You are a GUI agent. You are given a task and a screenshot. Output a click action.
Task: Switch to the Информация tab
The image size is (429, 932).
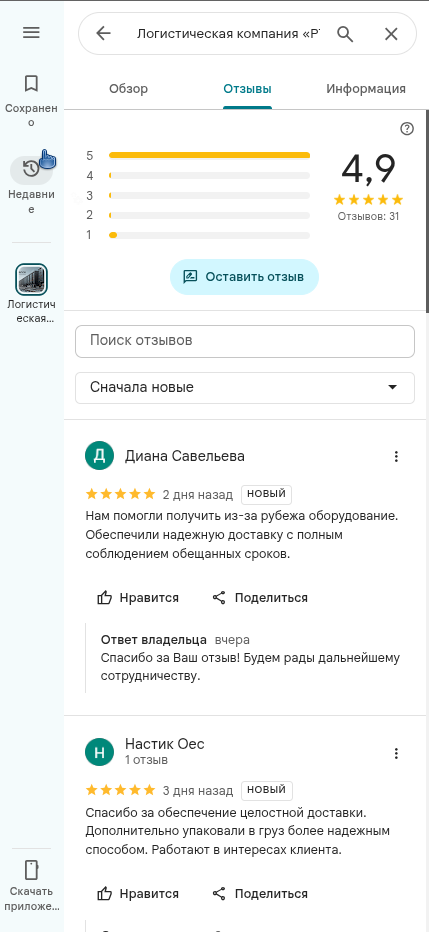(x=366, y=89)
